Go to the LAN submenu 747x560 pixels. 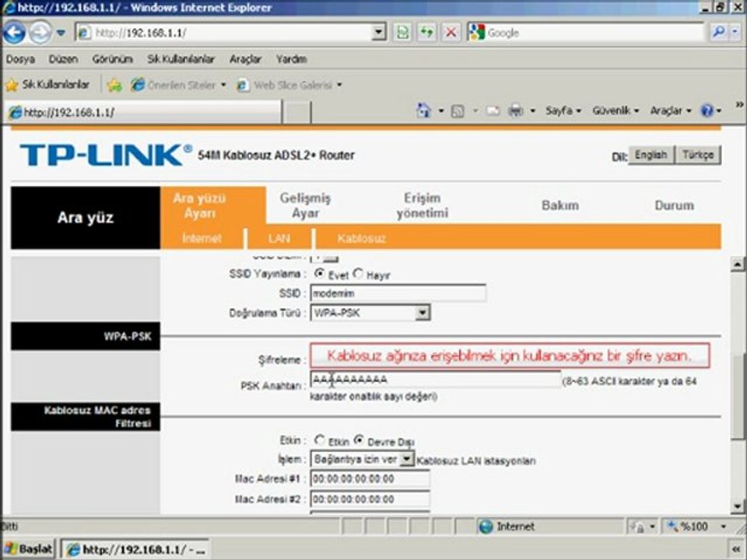coord(279,238)
